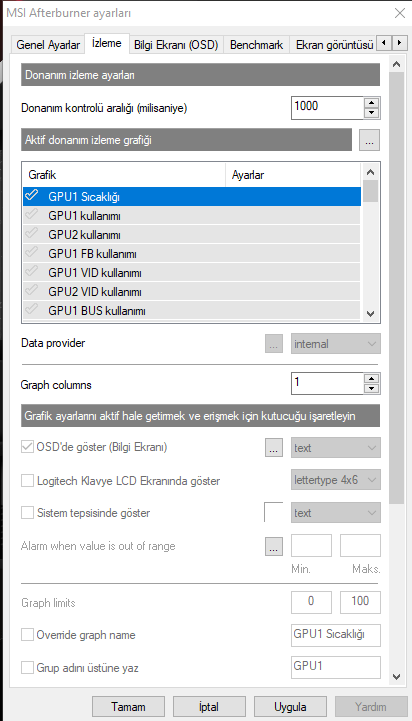
Task: Switch to Genel Ayarlar tab
Action: point(48,45)
